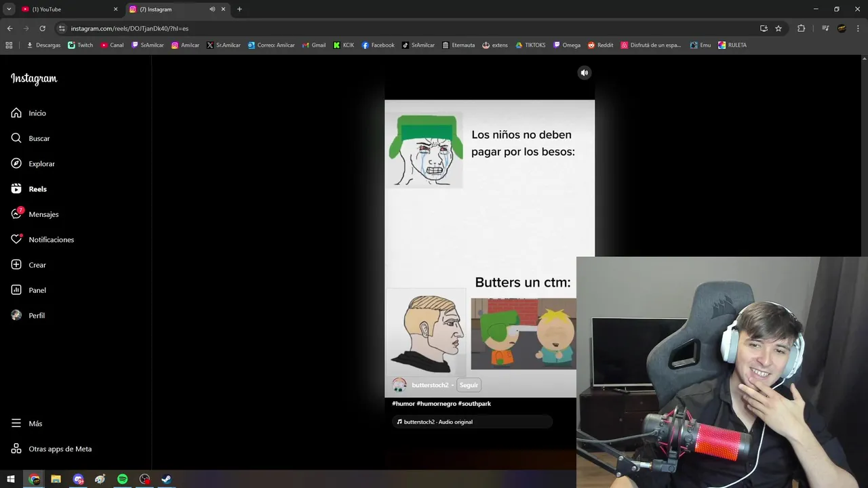Open the browser extensions puzzle icon
The height and width of the screenshot is (488, 868).
(x=801, y=28)
